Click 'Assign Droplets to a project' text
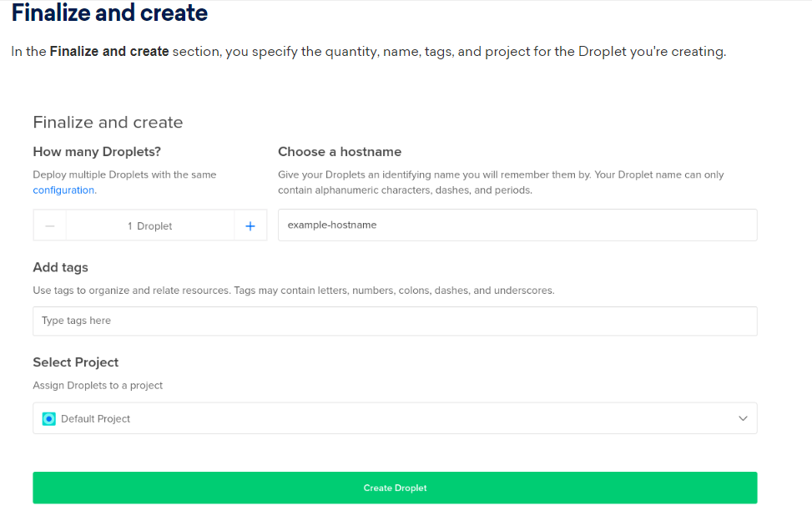 click(x=98, y=385)
